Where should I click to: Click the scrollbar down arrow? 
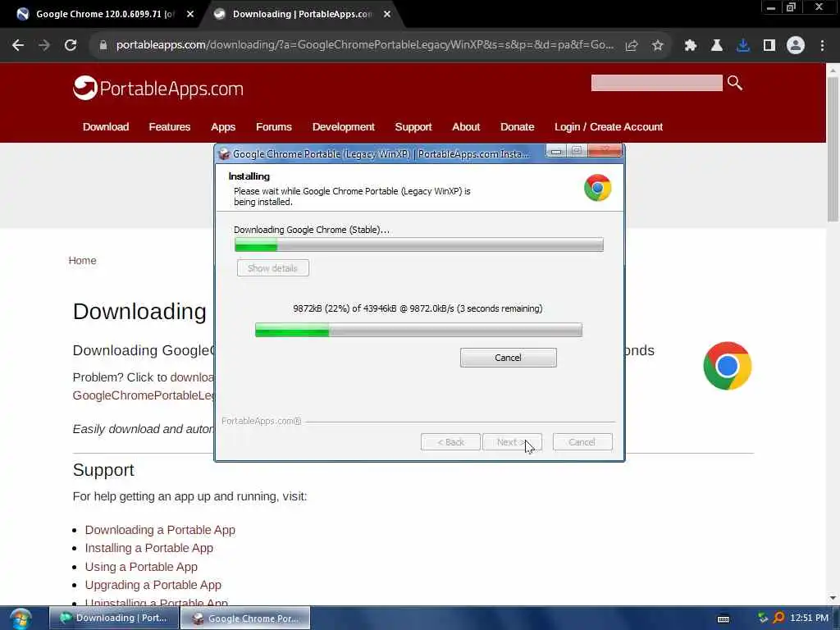[833, 598]
